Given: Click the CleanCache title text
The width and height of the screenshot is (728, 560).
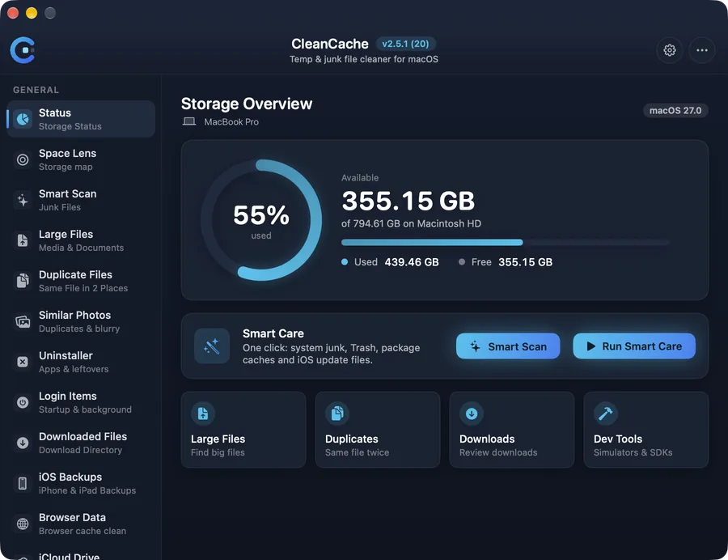Looking at the screenshot, I should pyautogui.click(x=330, y=44).
